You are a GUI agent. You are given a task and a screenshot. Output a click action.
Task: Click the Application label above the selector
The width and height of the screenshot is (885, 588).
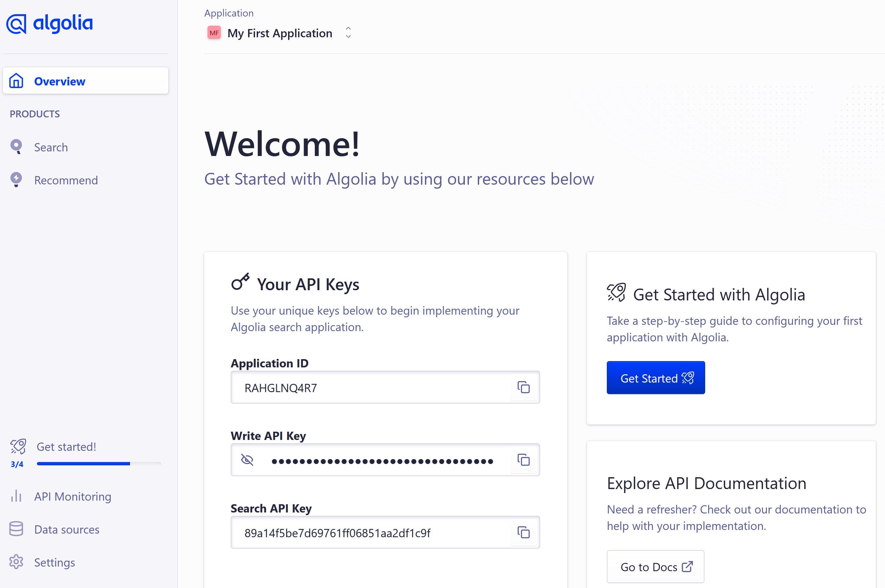pos(229,13)
